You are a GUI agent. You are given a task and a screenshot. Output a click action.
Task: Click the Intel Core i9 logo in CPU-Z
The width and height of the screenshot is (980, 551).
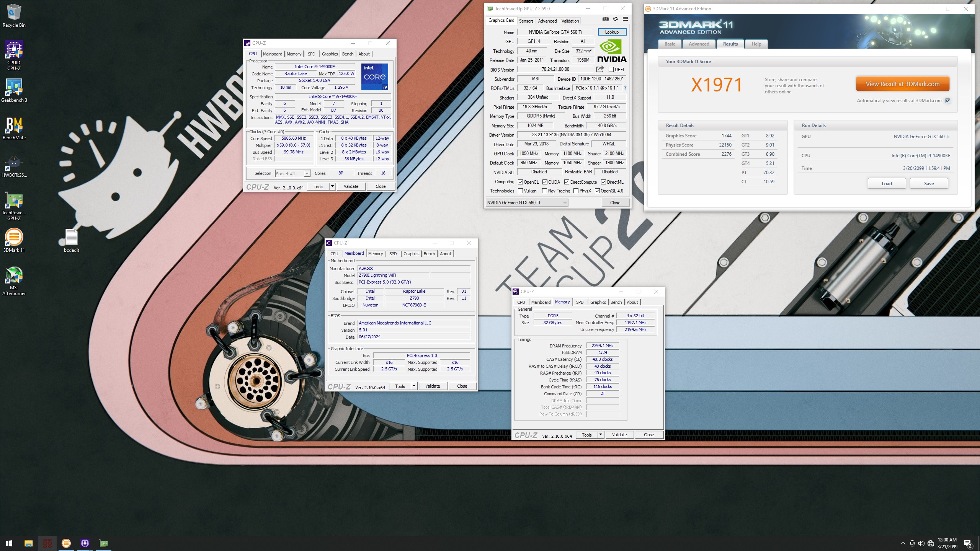tap(374, 77)
